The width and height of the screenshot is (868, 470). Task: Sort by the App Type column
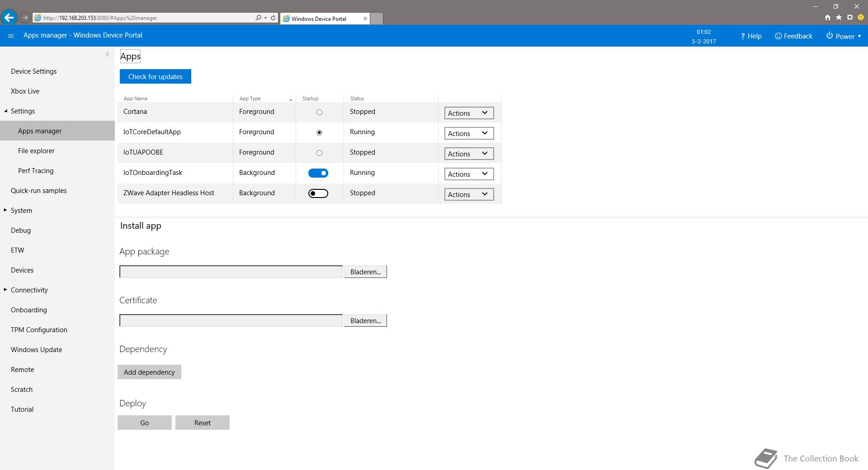[250, 99]
